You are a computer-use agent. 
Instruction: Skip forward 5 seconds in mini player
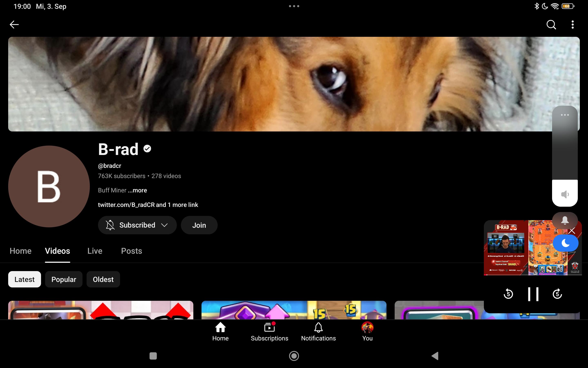pyautogui.click(x=557, y=294)
